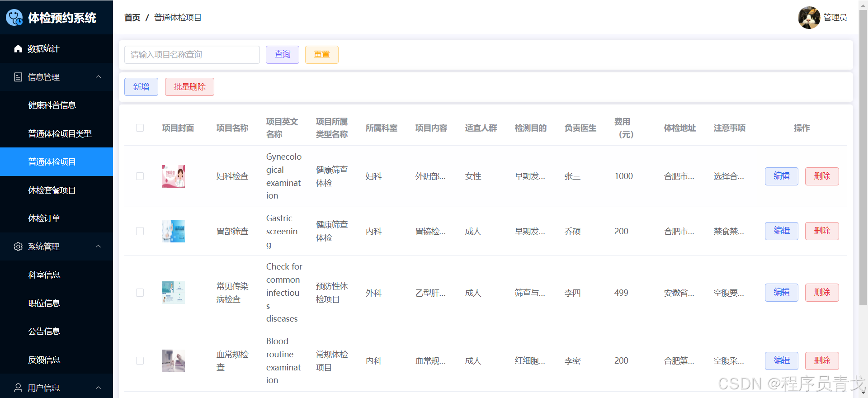Viewport: 868px width, 398px height.
Task: Click the 数据统计 menu label
Action: coord(43,49)
